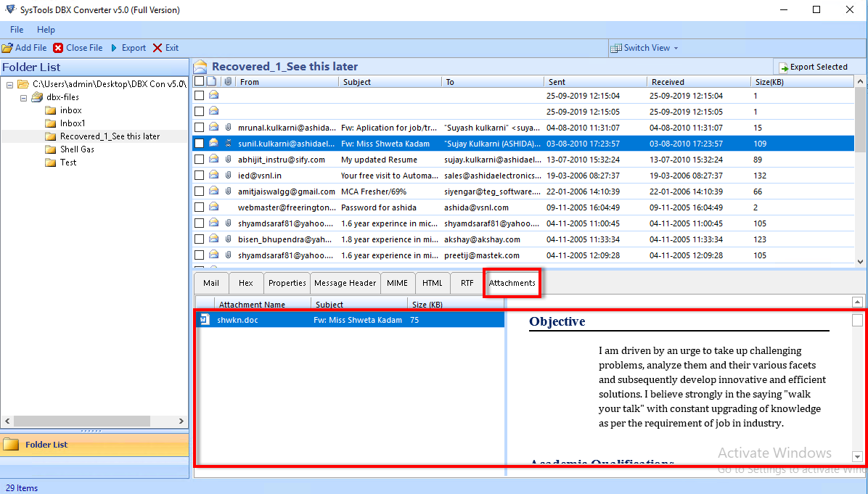868x494 pixels.
Task: Open the Switch View dropdown arrow
Action: coord(676,48)
